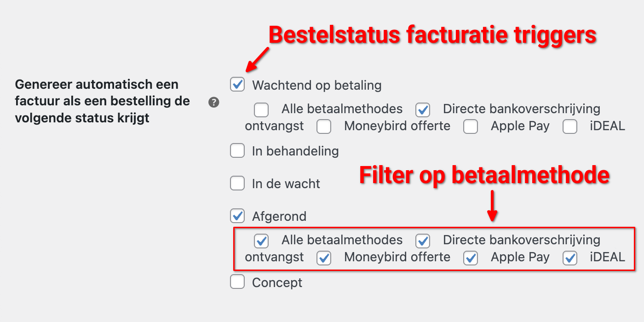Click the 'In behandeling' label text

(x=295, y=151)
